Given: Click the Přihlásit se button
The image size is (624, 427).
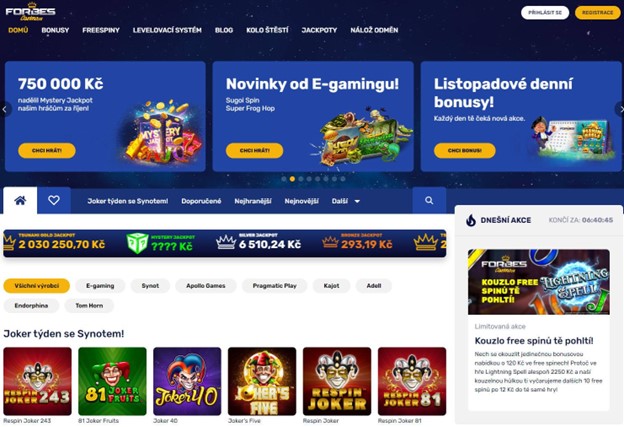Looking at the screenshot, I should point(545,13).
